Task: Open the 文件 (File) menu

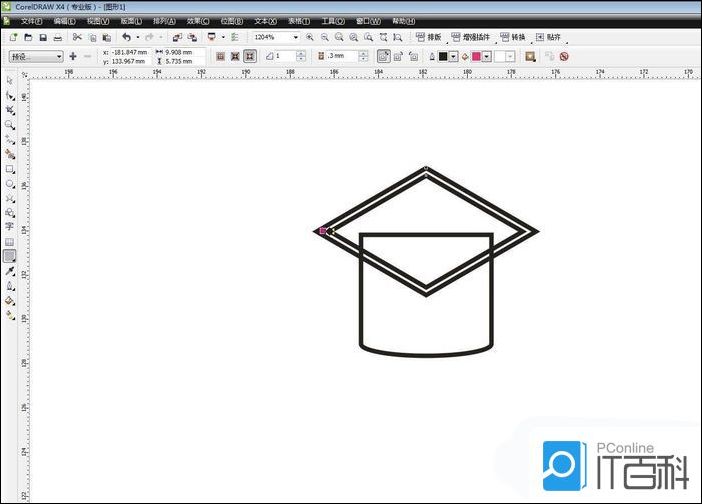Action: click(x=32, y=20)
